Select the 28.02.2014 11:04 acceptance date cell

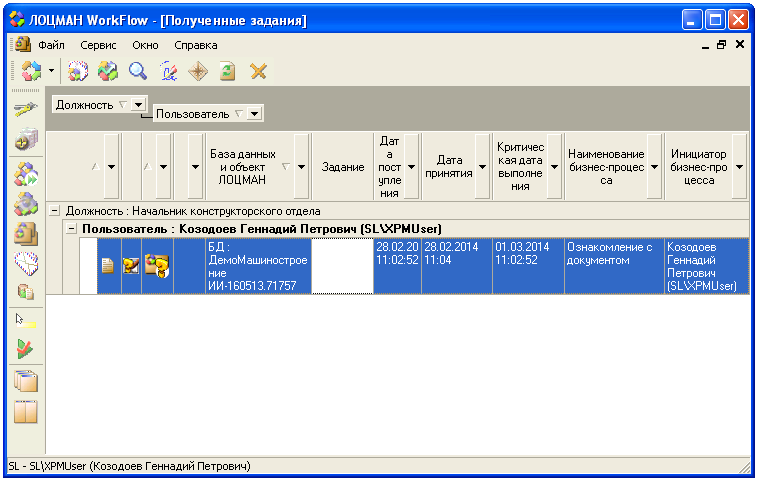(x=457, y=266)
